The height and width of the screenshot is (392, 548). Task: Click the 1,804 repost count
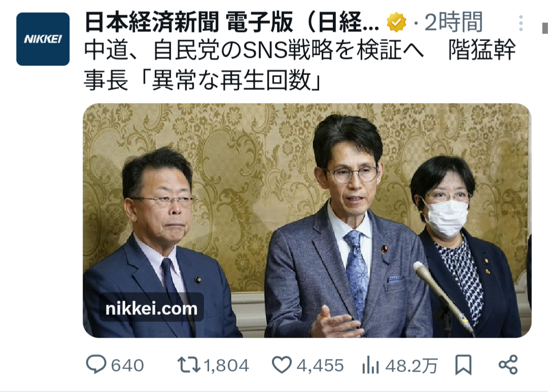click(226, 366)
